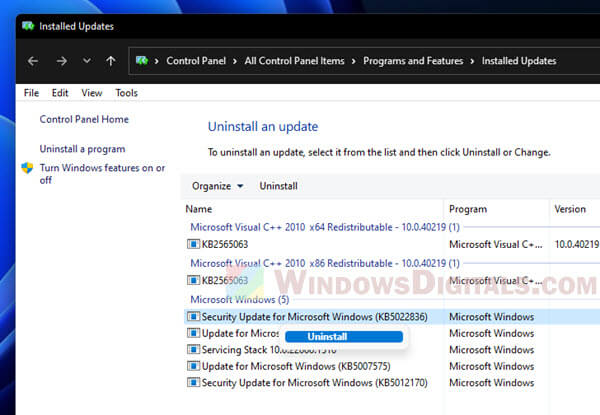Open the View menu

92,93
